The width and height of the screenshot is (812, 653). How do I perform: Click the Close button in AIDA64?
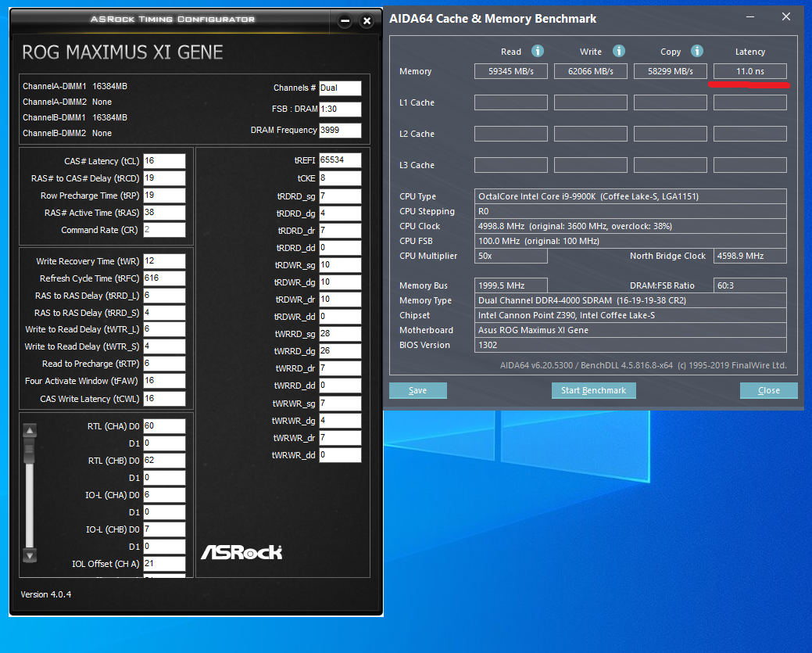tap(768, 390)
